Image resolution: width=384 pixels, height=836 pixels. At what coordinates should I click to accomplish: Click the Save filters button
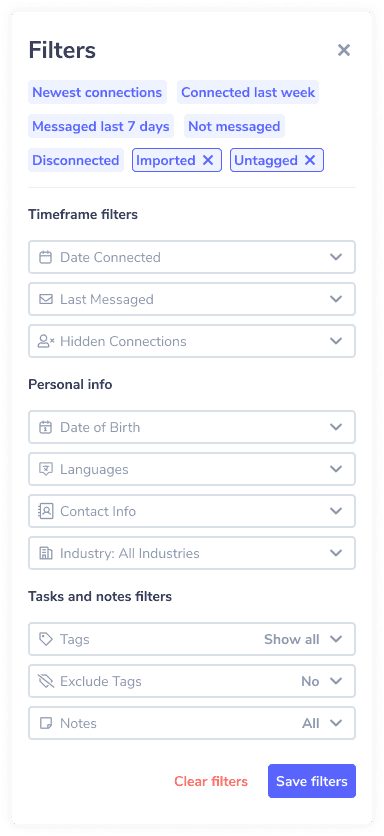point(311,781)
